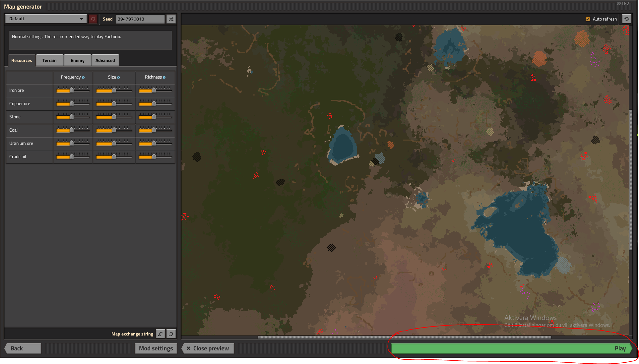639x364 pixels.
Task: Click the 'Normal settings' preset description text
Action: (66, 36)
